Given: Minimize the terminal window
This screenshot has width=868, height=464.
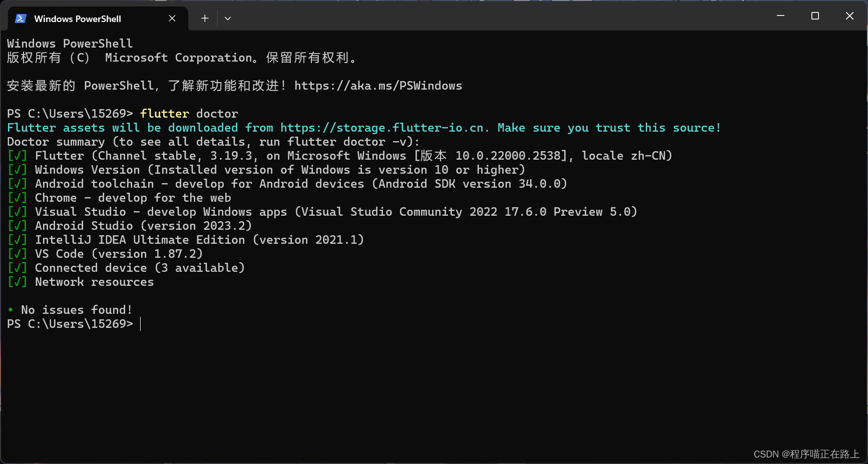Looking at the screenshot, I should pos(780,16).
